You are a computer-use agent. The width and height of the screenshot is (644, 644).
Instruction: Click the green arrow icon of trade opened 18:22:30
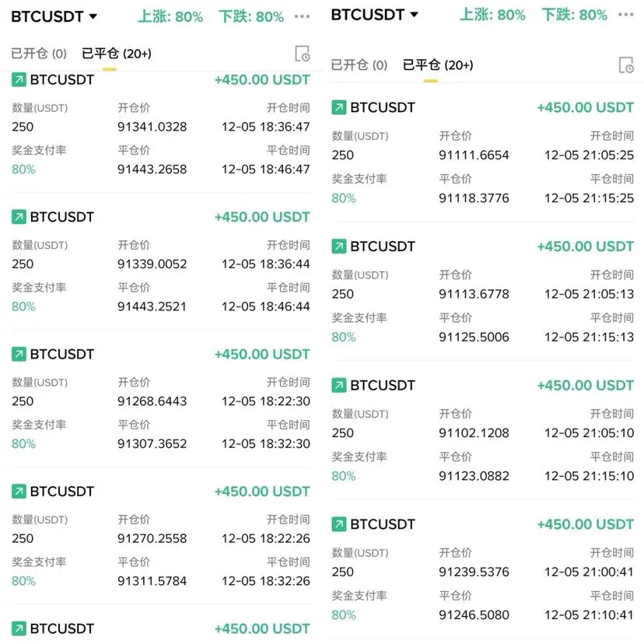coord(19,354)
